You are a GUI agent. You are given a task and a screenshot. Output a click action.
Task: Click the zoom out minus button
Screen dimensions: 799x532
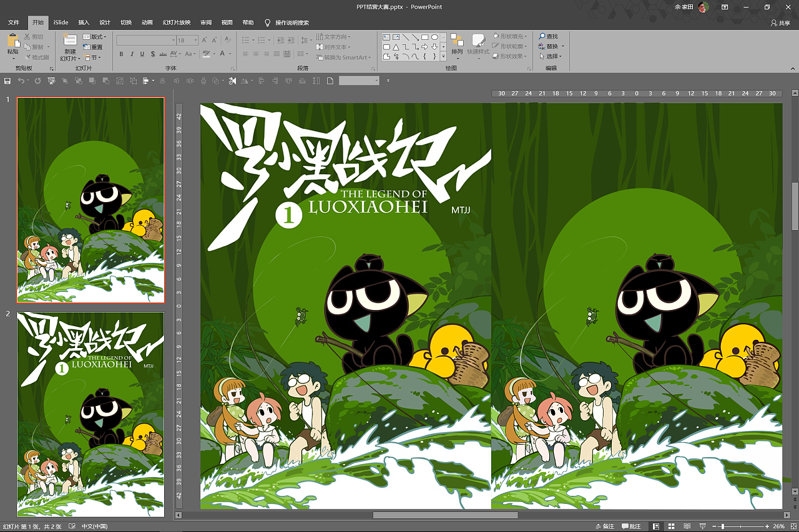(714, 526)
